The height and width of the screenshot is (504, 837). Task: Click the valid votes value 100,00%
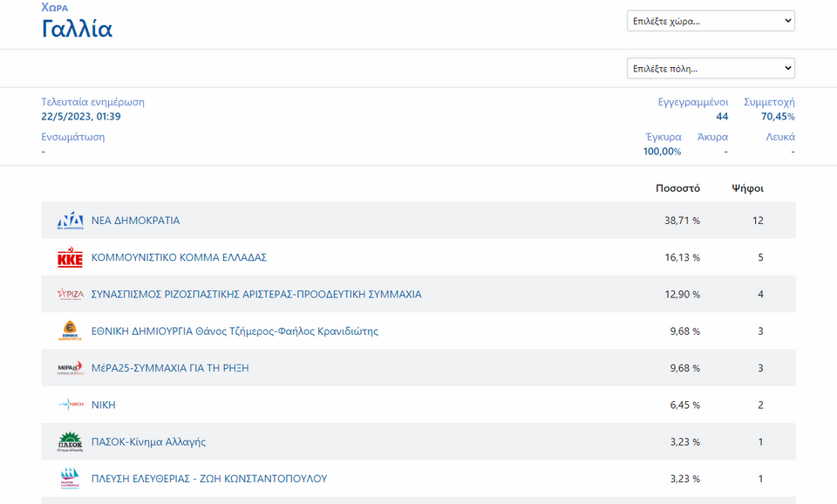pos(662,152)
